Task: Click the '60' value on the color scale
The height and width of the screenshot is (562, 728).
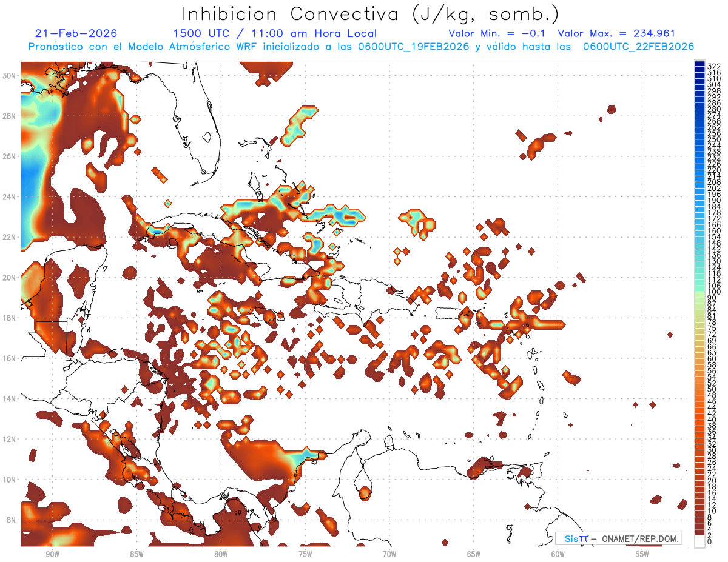Action: [712, 358]
